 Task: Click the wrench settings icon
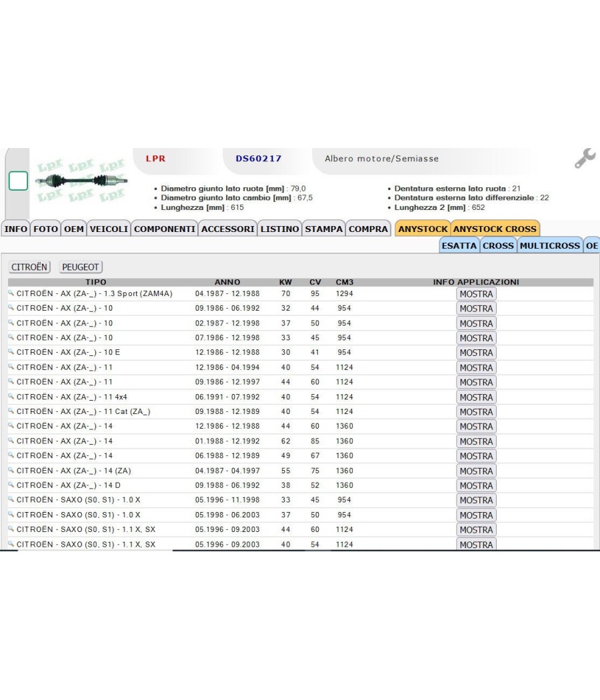[585, 158]
